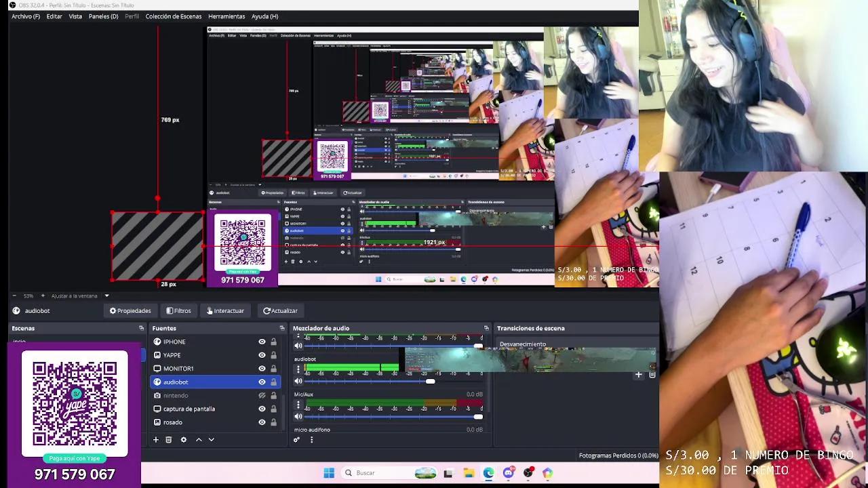Move selected source down
Image resolution: width=868 pixels, height=488 pixels.
(211, 440)
